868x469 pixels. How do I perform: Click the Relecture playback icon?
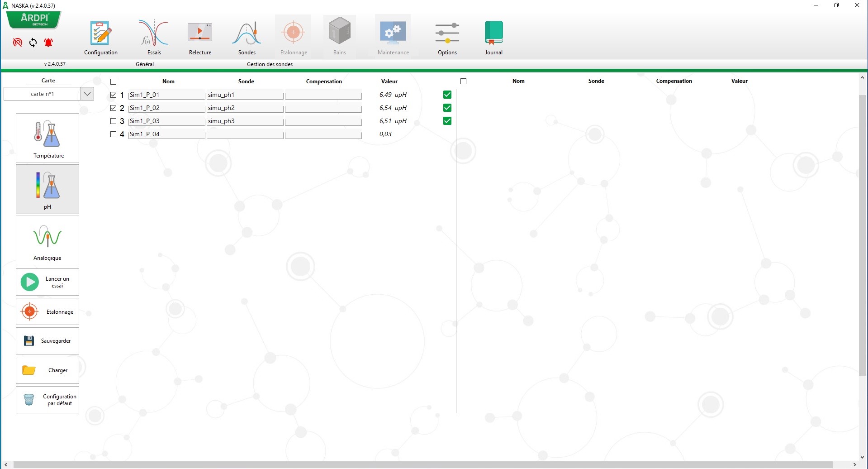click(x=200, y=33)
